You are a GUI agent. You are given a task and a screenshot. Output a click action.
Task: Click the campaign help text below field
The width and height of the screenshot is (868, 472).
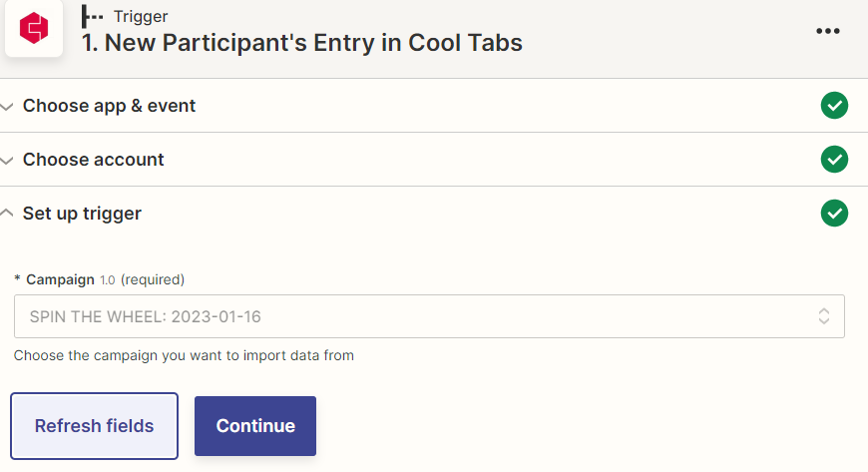coord(184,355)
